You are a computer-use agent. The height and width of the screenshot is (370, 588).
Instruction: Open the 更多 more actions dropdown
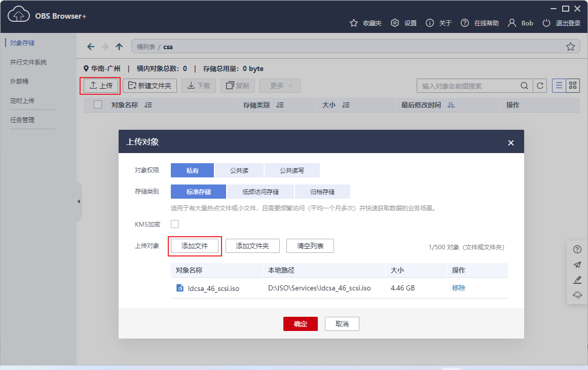279,86
